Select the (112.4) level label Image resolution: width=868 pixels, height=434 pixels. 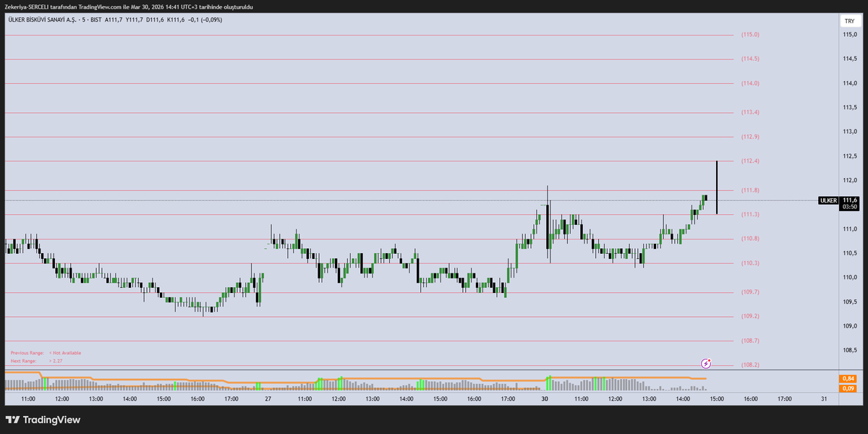(x=750, y=161)
